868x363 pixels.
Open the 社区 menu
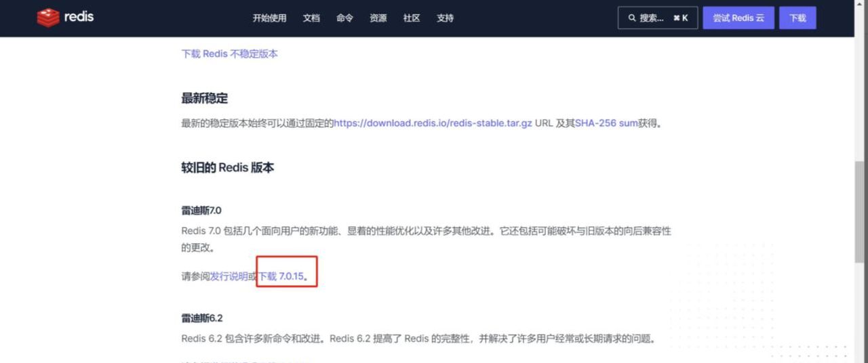tap(412, 18)
